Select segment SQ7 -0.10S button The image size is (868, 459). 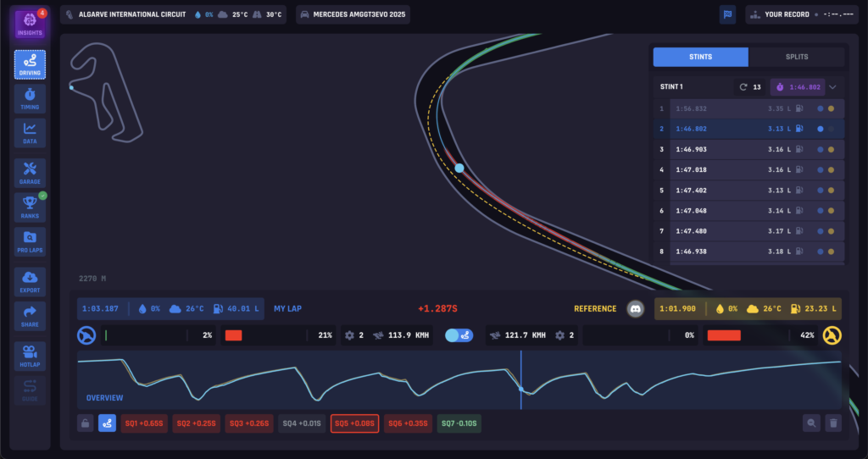[459, 423]
